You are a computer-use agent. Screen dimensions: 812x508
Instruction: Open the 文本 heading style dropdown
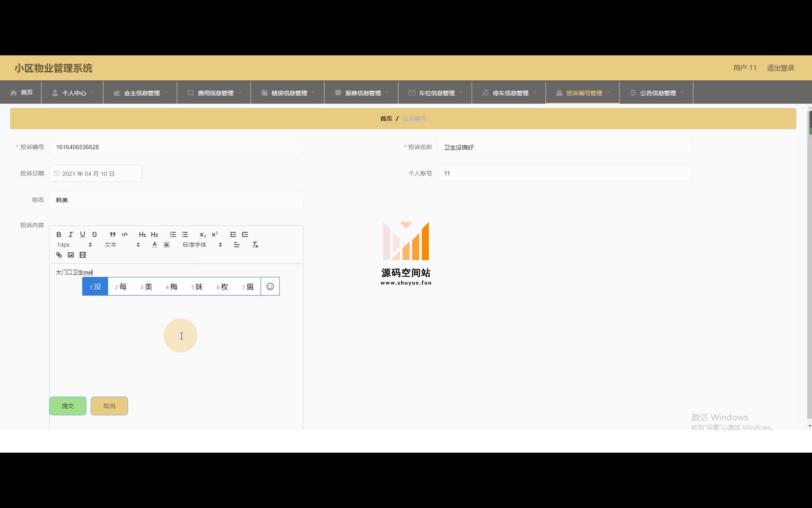[x=122, y=245]
